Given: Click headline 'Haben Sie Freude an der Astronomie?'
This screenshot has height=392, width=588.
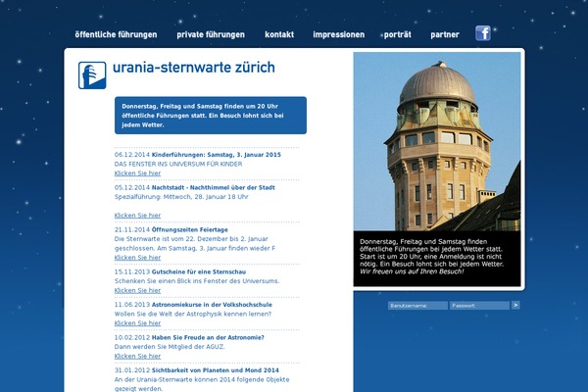Looking at the screenshot, I should pyautogui.click(x=208, y=337).
